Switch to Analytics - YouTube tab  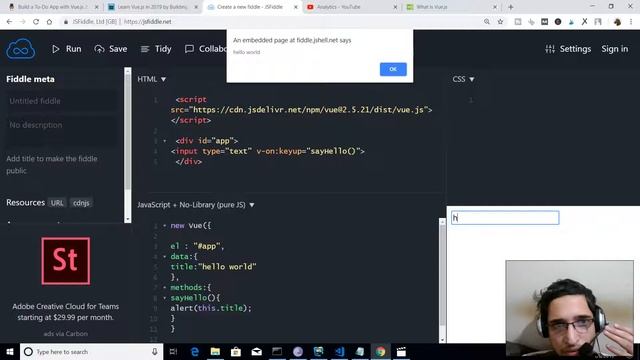click(x=351, y=7)
